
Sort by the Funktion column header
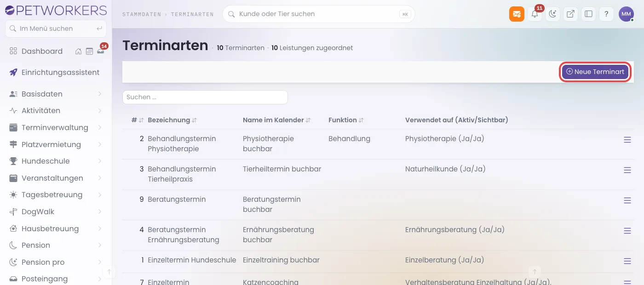[x=346, y=120]
